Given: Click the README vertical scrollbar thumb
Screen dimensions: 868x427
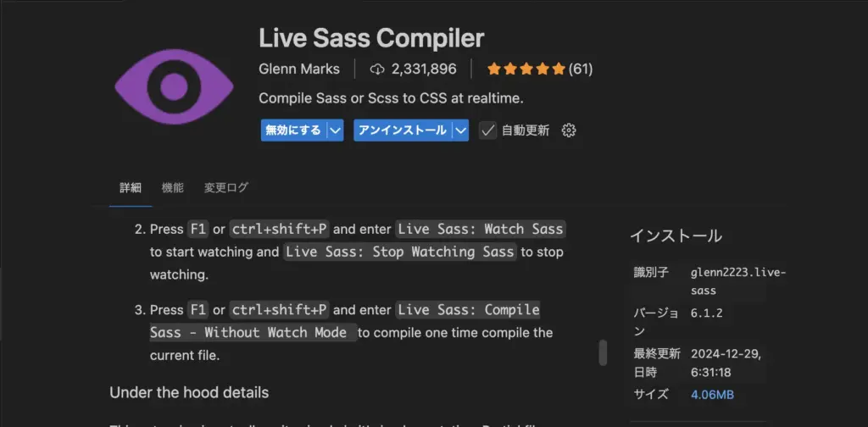Looking at the screenshot, I should tap(603, 352).
